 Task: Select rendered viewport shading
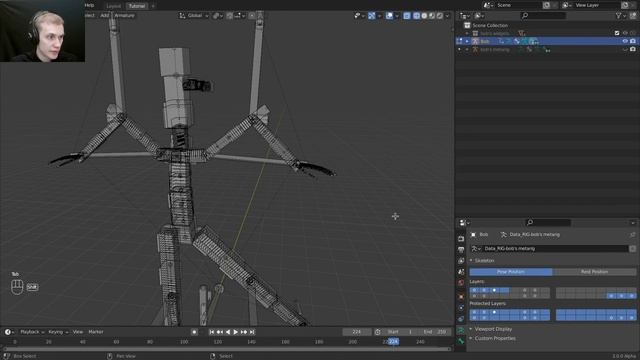click(x=440, y=16)
